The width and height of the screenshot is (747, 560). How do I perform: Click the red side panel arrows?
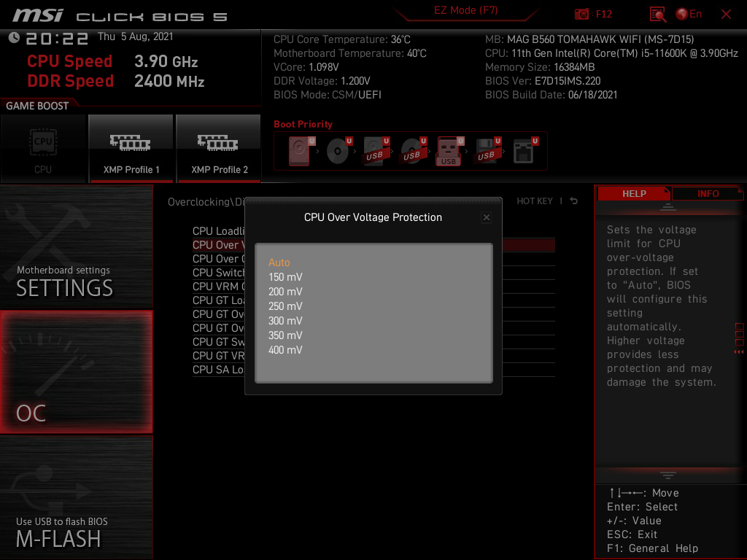pyautogui.click(x=739, y=352)
